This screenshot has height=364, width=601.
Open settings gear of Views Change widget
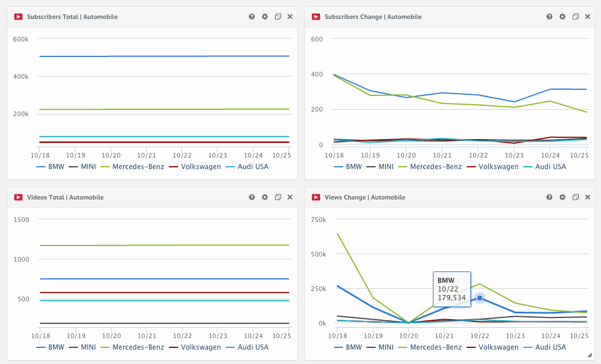(562, 197)
